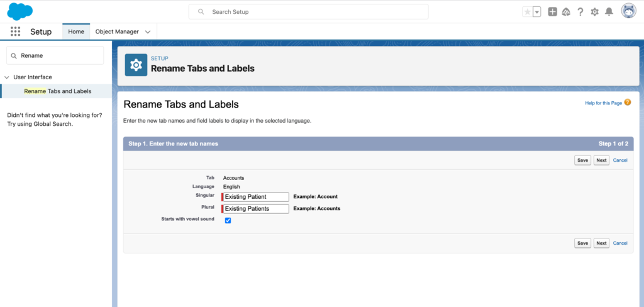
Task: Open the Trailhead guidance icon
Action: click(x=566, y=12)
